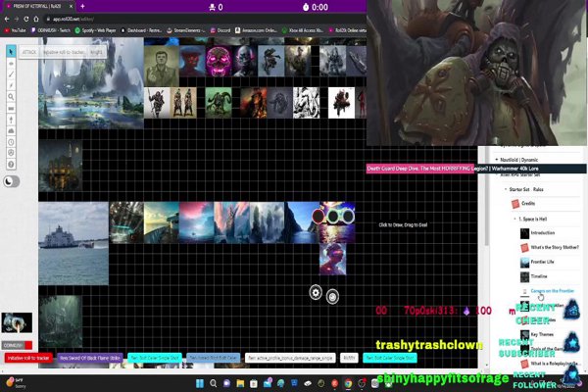Viewport: 588px width, 392px height.
Task: Toggle the dark mode moon switch
Action: [x=11, y=181]
